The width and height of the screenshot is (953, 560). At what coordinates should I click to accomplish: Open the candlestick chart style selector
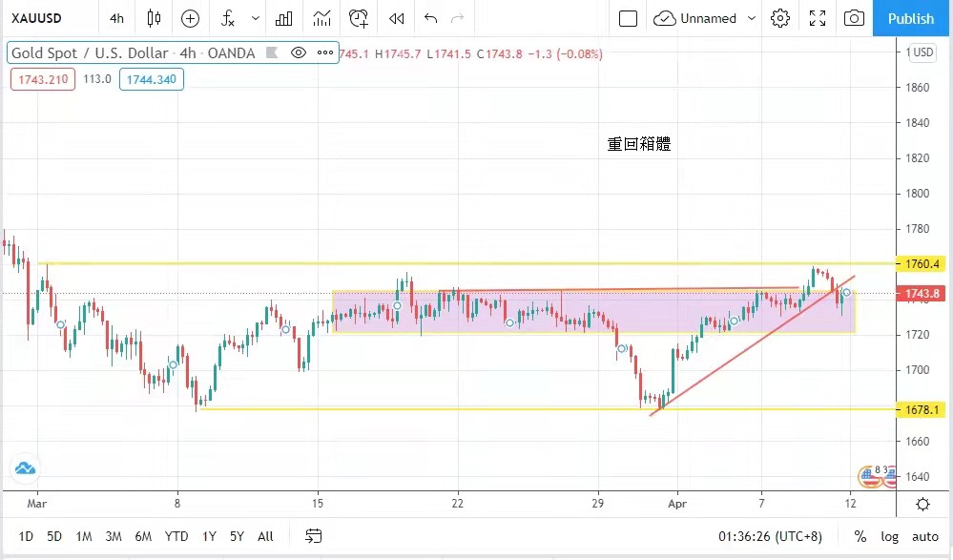(x=155, y=18)
